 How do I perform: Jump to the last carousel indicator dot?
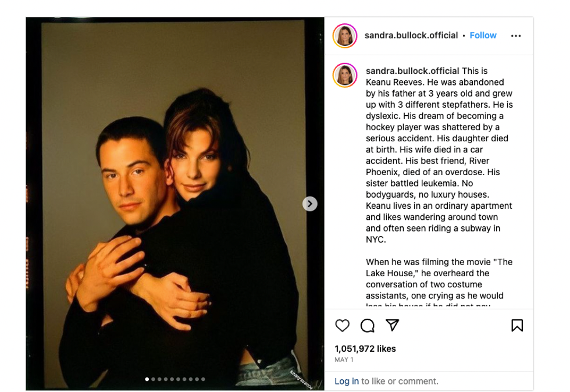tap(203, 379)
